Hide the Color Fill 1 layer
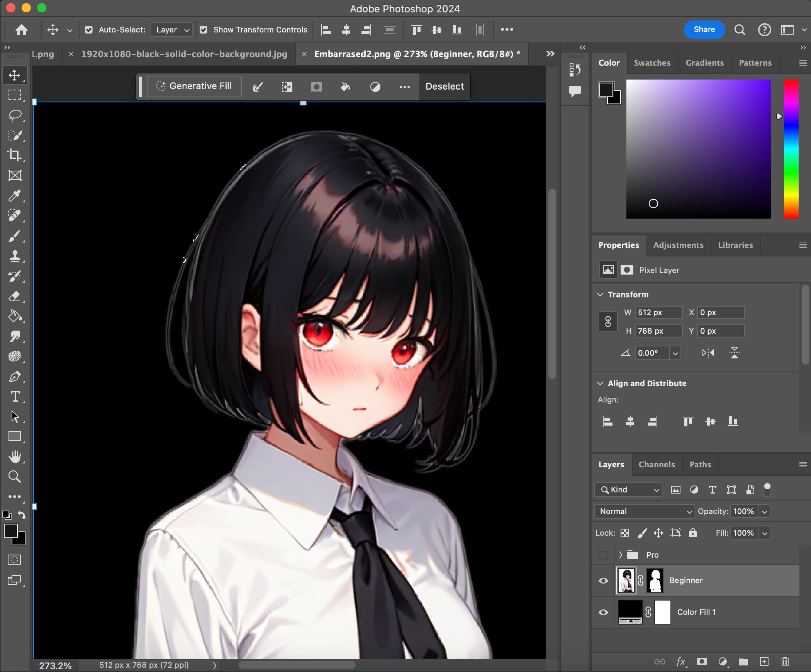811x672 pixels. (603, 612)
